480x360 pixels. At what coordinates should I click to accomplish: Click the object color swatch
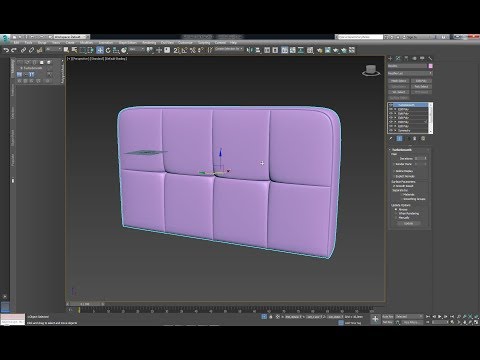430,66
